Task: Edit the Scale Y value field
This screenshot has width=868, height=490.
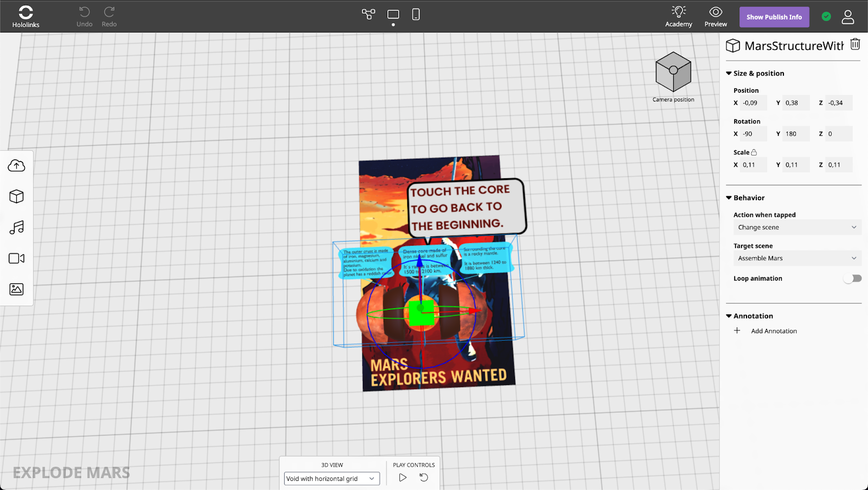Action: (796, 165)
